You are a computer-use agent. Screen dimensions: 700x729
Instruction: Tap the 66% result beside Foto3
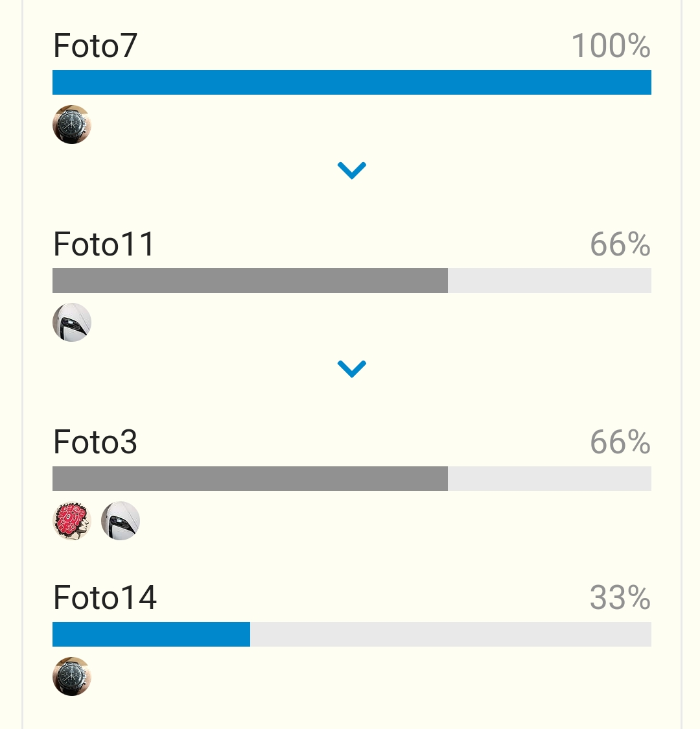point(620,442)
